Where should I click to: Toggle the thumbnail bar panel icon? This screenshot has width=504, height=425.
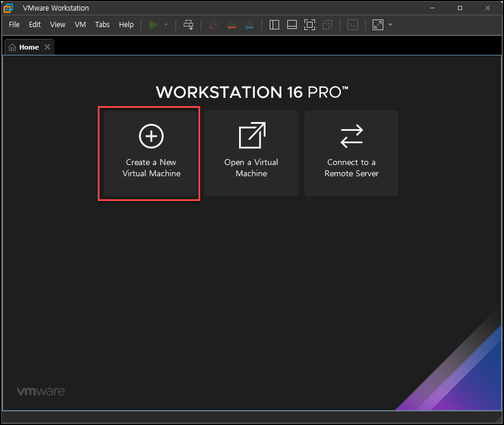click(x=292, y=25)
